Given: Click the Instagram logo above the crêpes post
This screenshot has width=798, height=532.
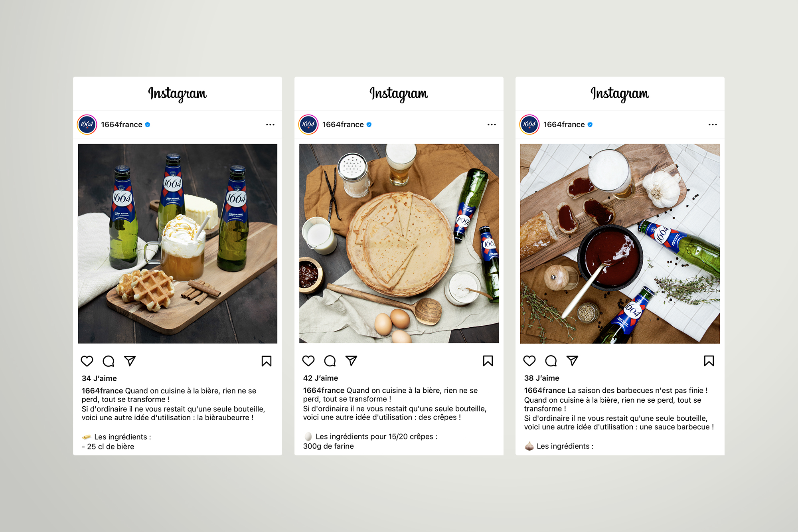Looking at the screenshot, I should [399, 94].
